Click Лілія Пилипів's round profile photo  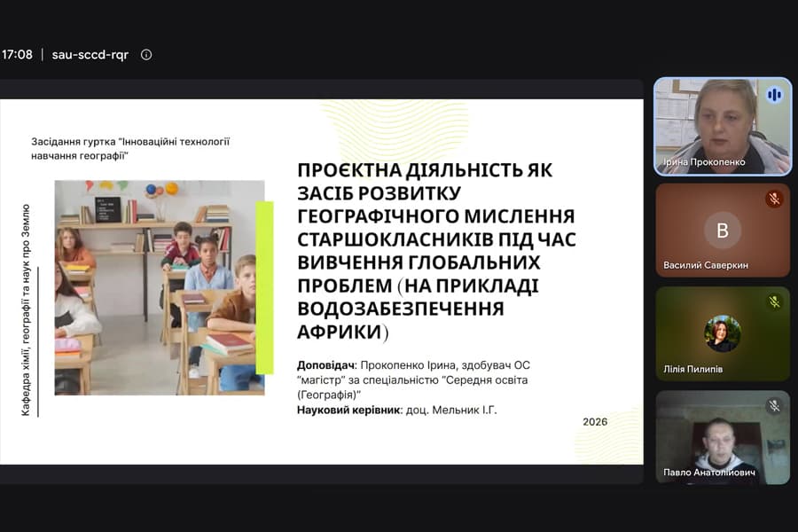[723, 334]
